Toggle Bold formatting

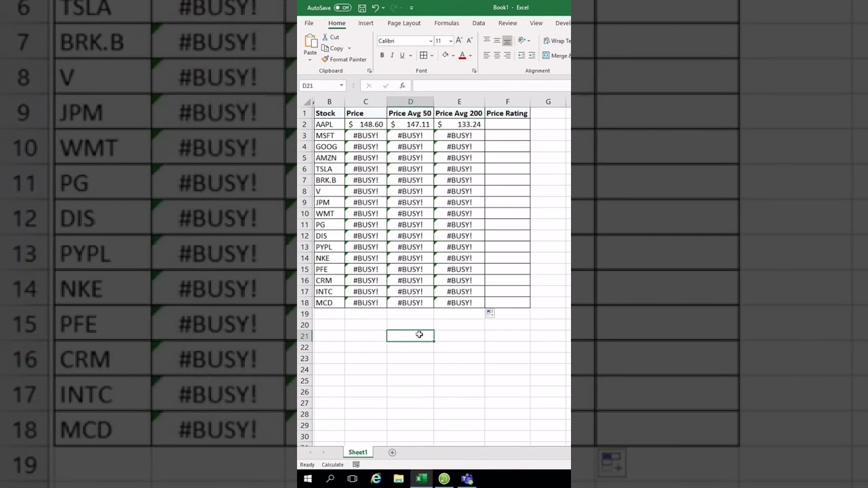[x=382, y=56]
